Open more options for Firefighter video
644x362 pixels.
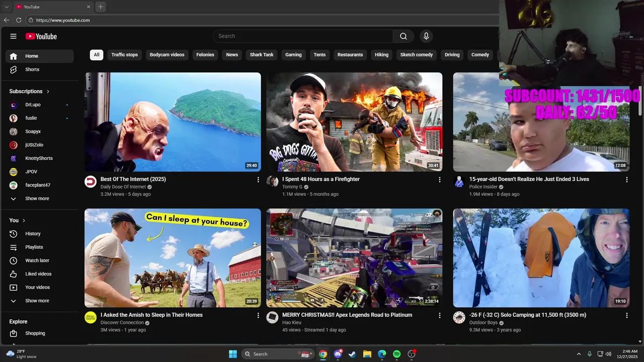click(439, 179)
